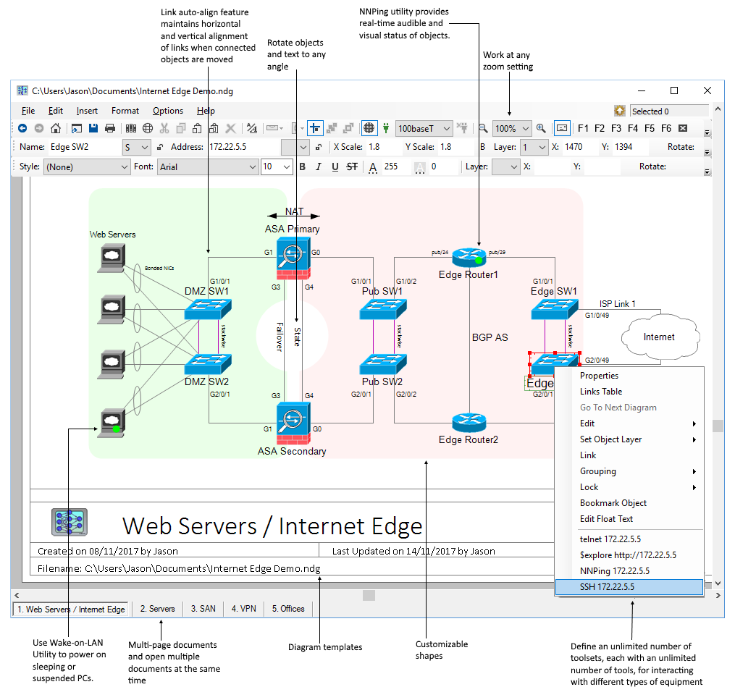
Task: Click the Zoom In magnifier icon
Action: pyautogui.click(x=540, y=128)
